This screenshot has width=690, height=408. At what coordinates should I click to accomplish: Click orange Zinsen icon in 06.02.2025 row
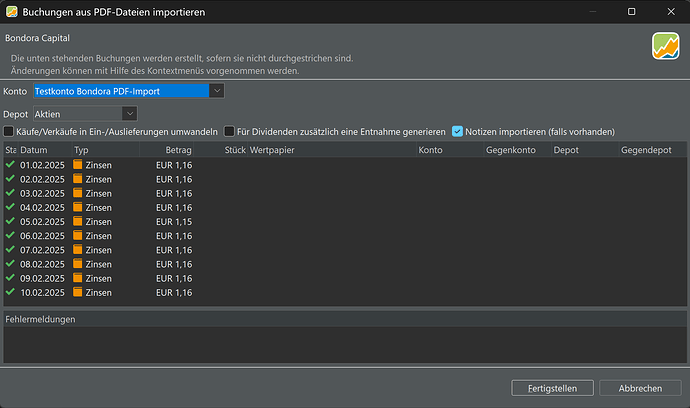pos(78,235)
